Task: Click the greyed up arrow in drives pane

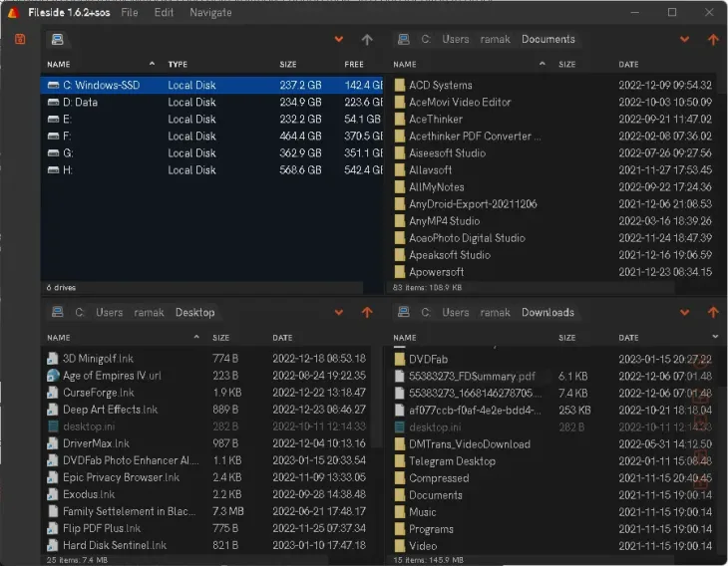Action: (366, 39)
